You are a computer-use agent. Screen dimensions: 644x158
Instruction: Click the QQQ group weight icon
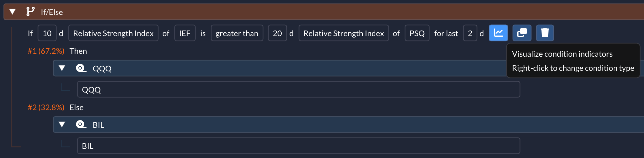pos(81,68)
